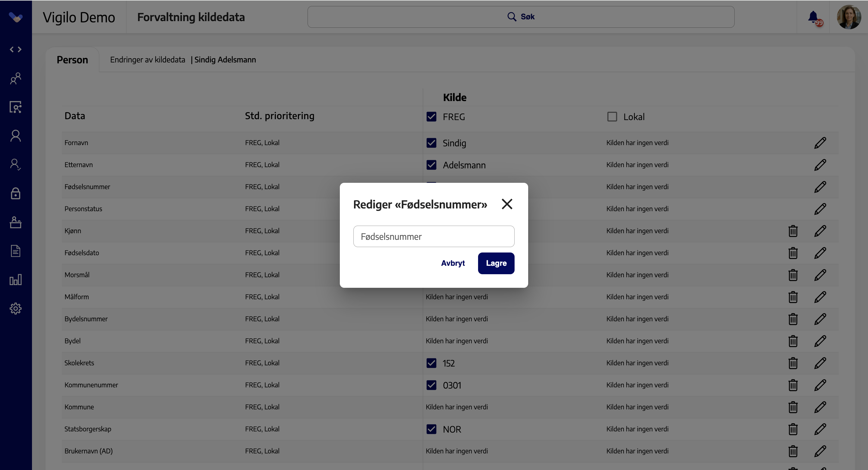Check the Lokal source checkbox
Image resolution: width=868 pixels, height=470 pixels.
coord(612,116)
